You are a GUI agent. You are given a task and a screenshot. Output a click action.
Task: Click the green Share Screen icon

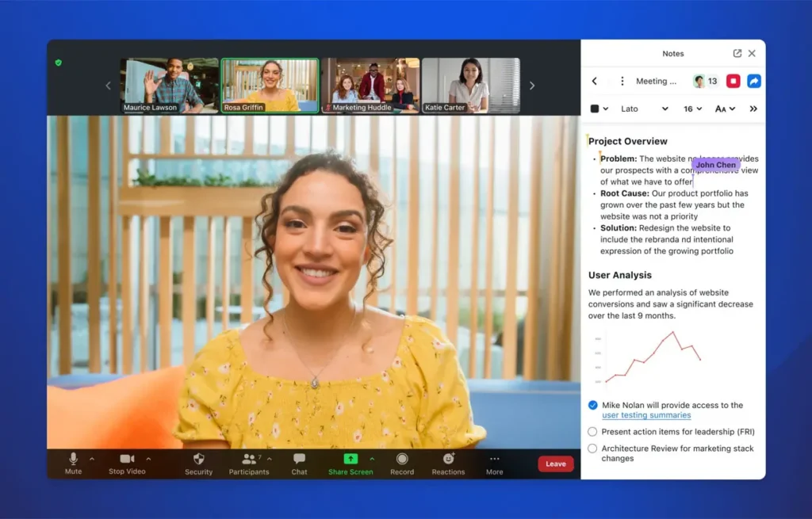350,459
